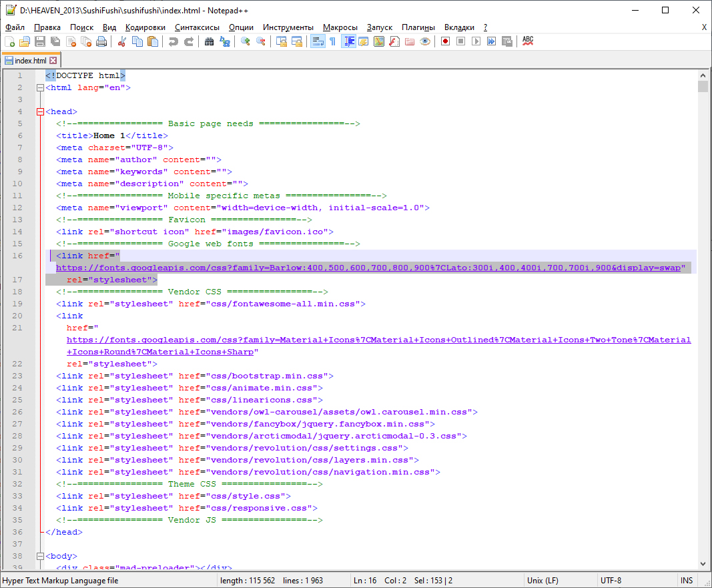
Task: Collapse the html tag fold marker
Action: tap(40, 88)
